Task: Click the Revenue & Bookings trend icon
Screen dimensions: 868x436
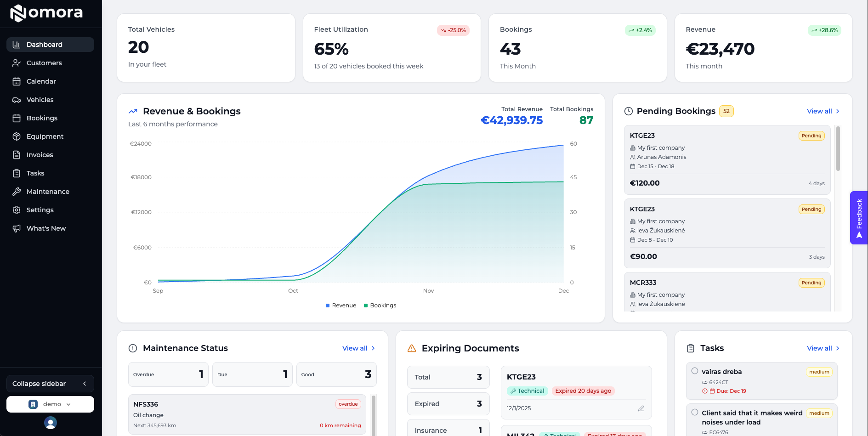Action: (133, 111)
